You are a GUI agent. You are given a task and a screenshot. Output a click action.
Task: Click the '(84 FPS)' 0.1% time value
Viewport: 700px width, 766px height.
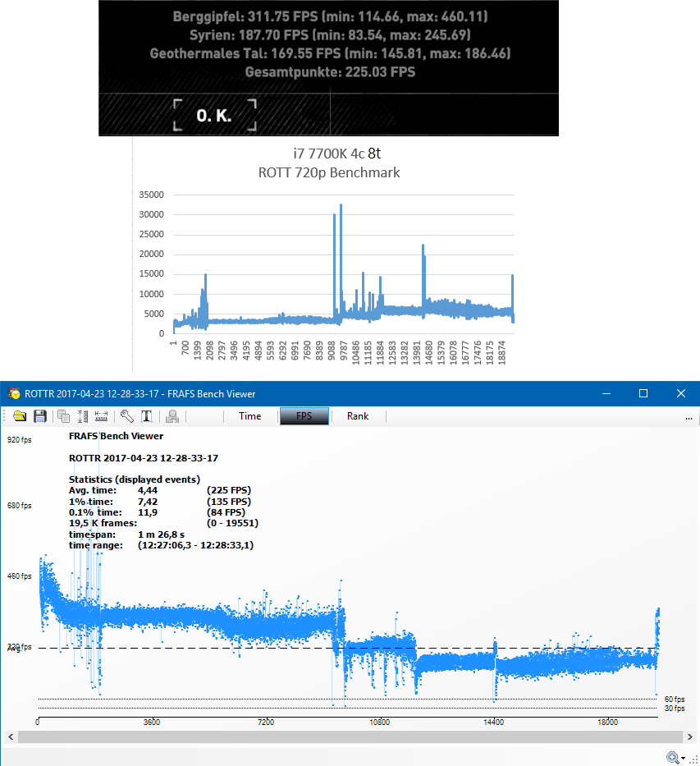(x=226, y=512)
